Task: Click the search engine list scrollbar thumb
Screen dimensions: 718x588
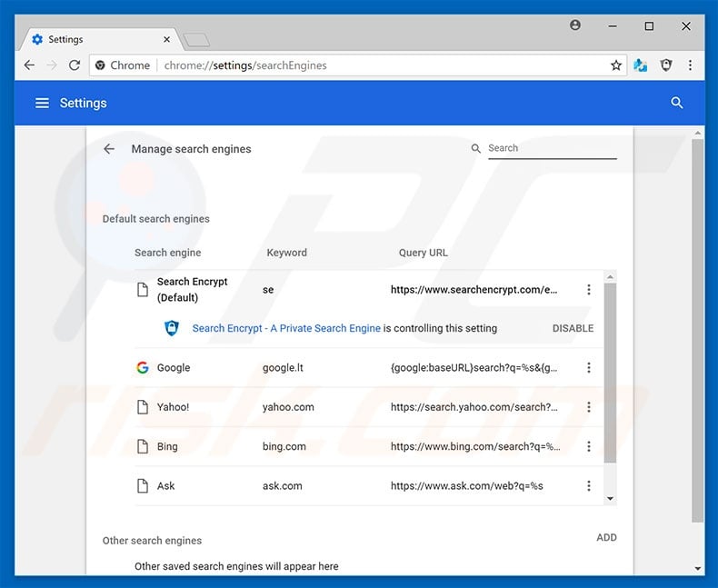Action: tap(610, 373)
